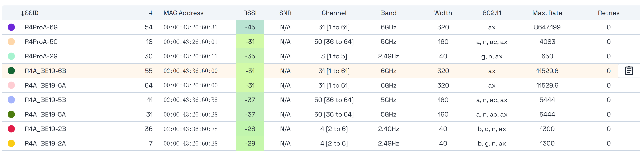Sort by the Channel column header
This screenshot has width=644, height=164.
pos(334,13)
